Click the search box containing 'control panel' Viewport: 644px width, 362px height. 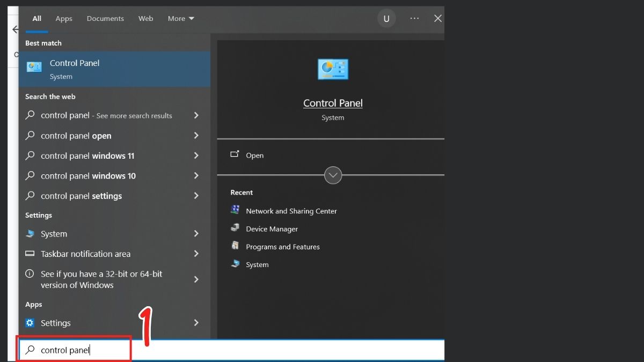pyautogui.click(x=232, y=350)
